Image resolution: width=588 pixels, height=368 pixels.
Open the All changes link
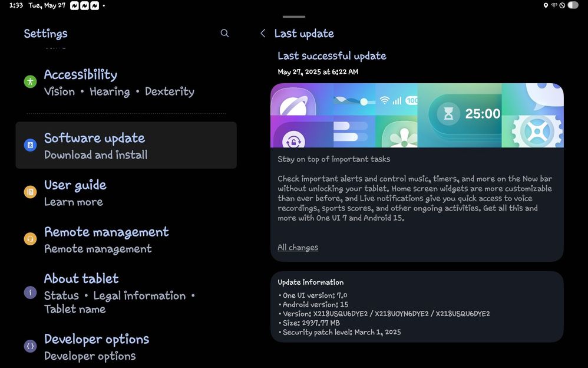298,248
